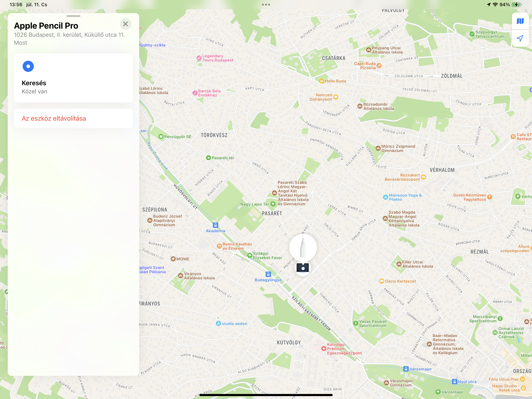Select the Budenz József Alapítványi Gimnázium marker

pyautogui.click(x=150, y=221)
